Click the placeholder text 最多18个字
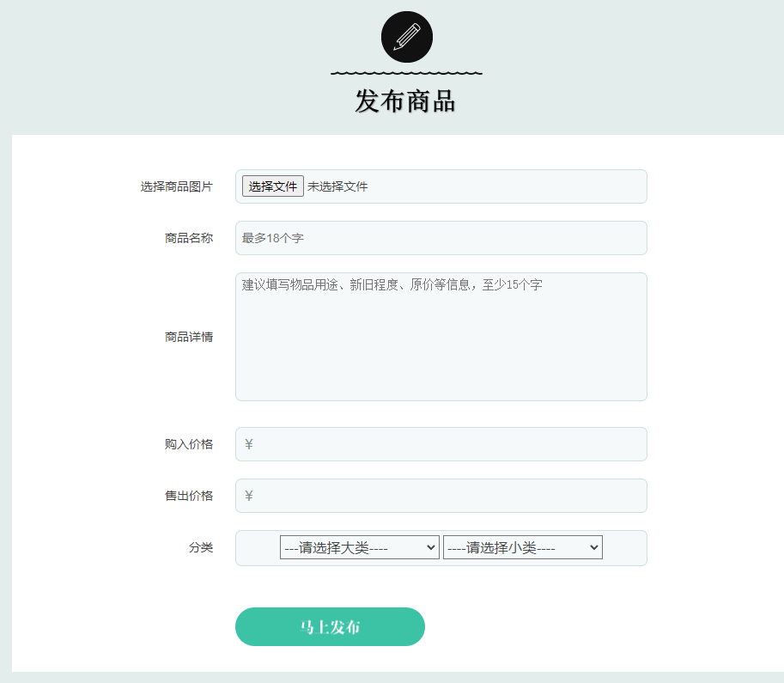This screenshot has width=784, height=683. pos(273,238)
